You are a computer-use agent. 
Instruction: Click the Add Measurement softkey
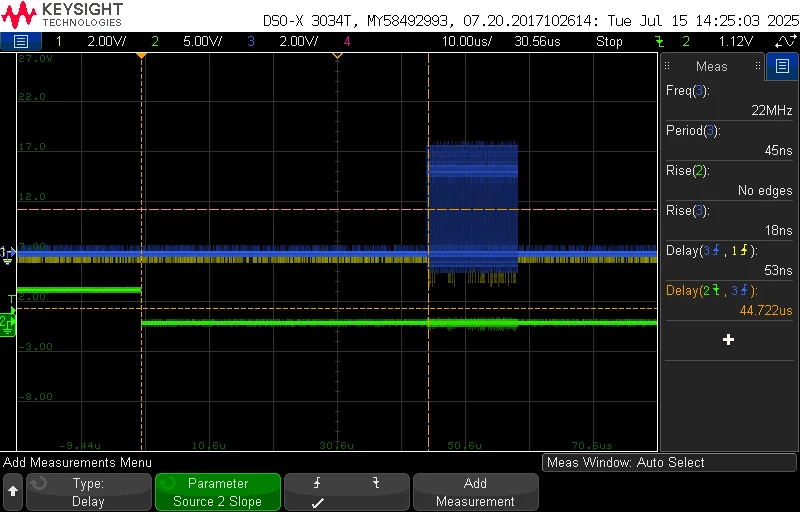click(476, 492)
